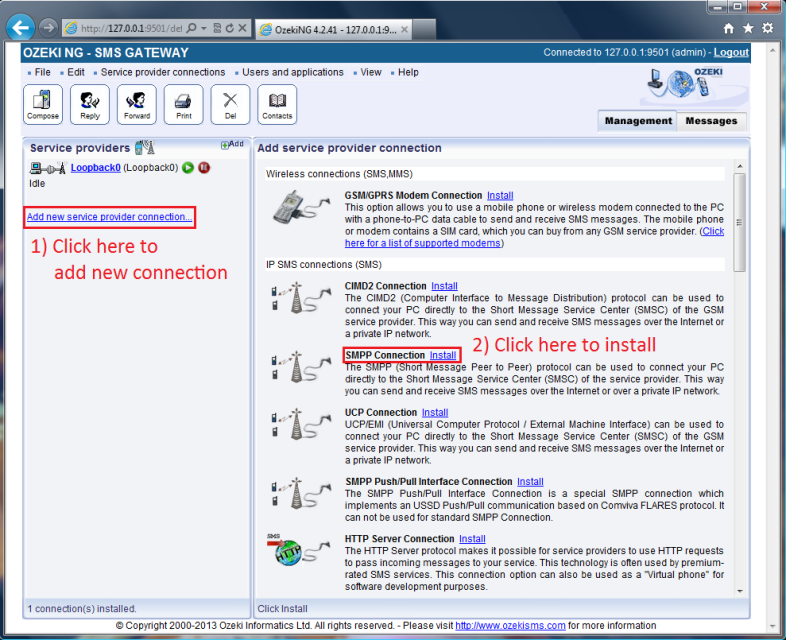This screenshot has height=640, width=786.
Task: Click Add new service provider connection link
Action: (109, 217)
